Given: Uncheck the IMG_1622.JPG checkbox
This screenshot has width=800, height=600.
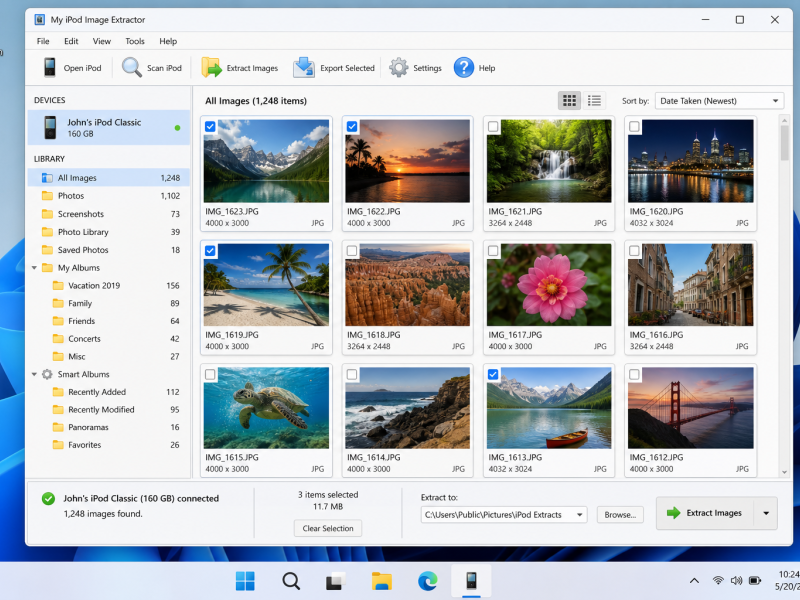Looking at the screenshot, I should [352, 127].
